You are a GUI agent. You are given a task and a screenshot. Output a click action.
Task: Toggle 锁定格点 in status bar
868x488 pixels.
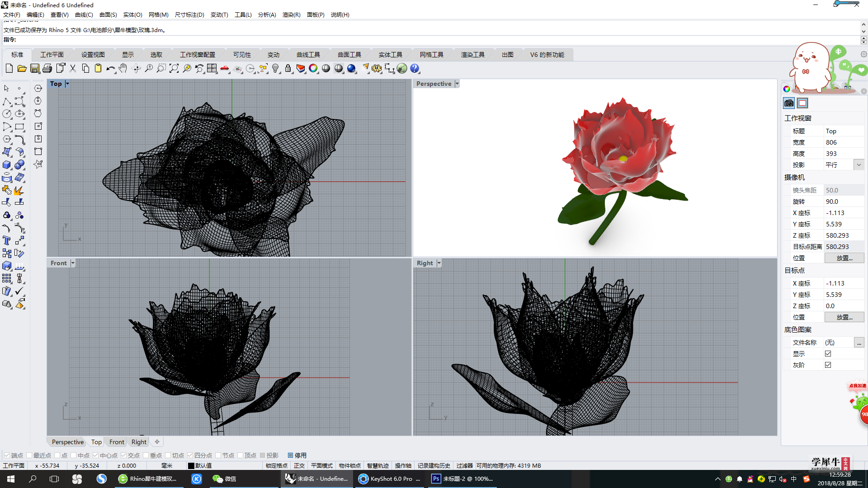coord(276,465)
